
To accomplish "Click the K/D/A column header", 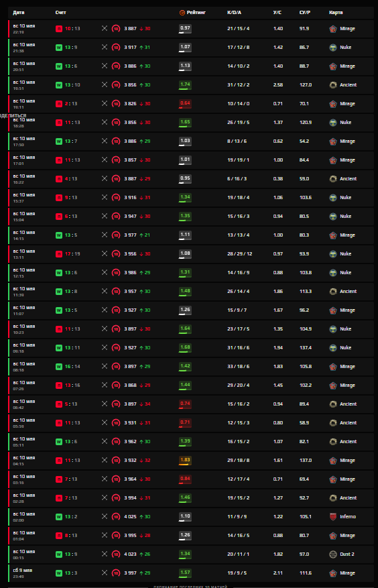I will pos(234,12).
